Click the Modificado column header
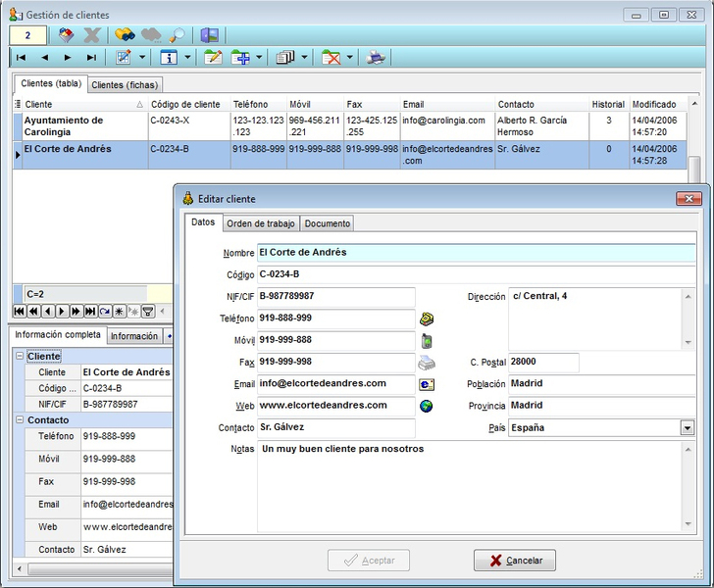This screenshot has height=588, width=714. click(658, 104)
